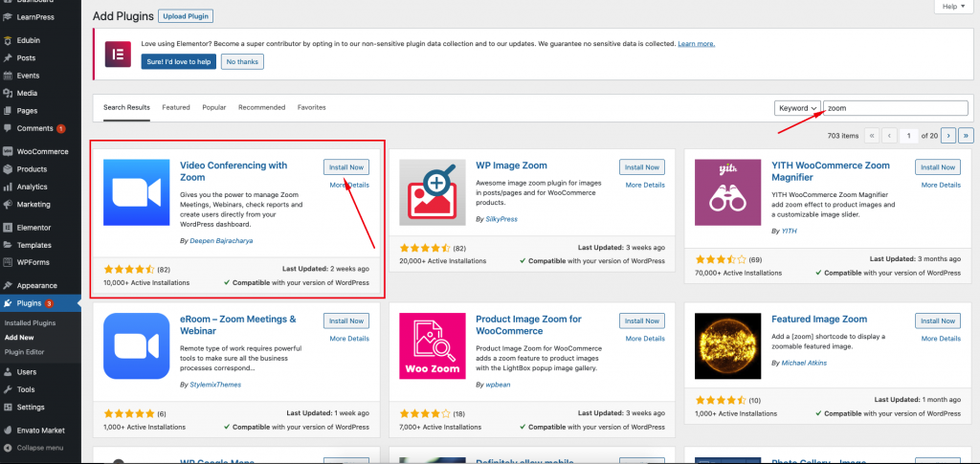
Task: Open the eRoom plugin camera thumbnail
Action: (x=137, y=346)
